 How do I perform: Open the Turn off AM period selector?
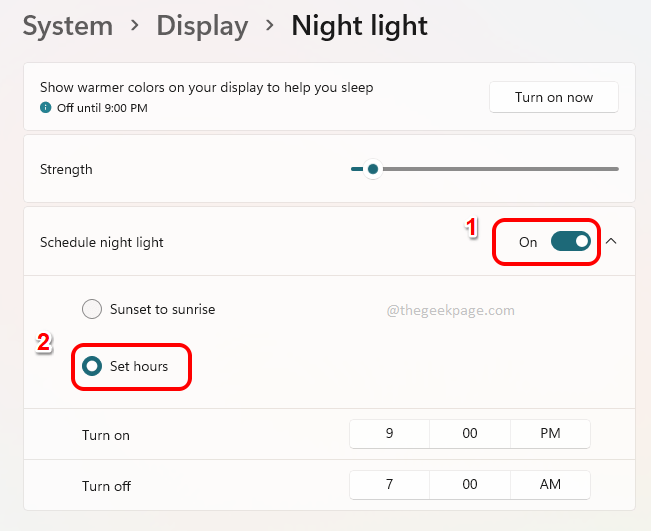549,485
